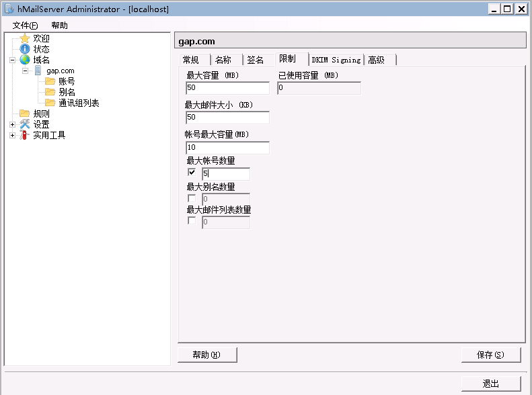
Task: Click the blue info icon beside 状态
Action: (25, 49)
